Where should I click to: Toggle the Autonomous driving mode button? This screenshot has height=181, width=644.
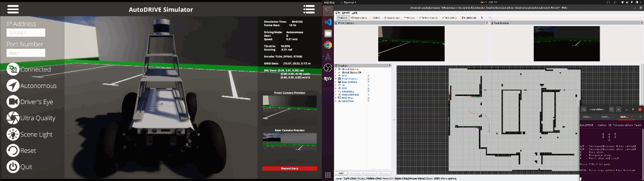click(x=13, y=86)
